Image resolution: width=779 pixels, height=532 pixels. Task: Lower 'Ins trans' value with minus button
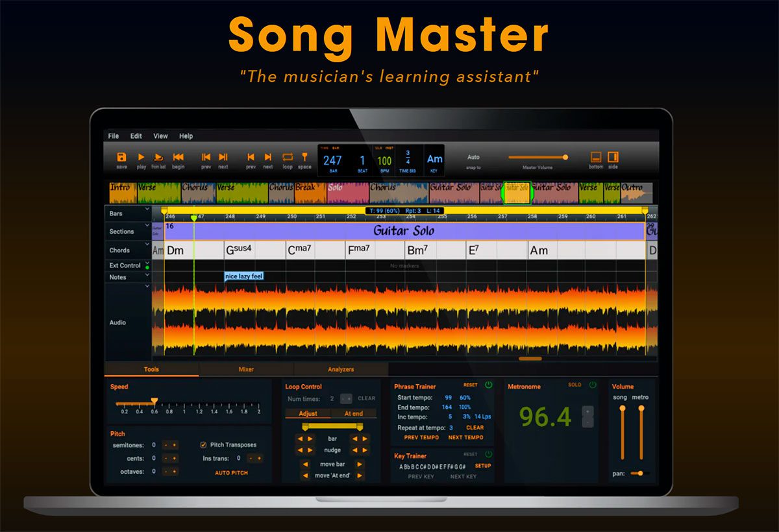tap(250, 458)
